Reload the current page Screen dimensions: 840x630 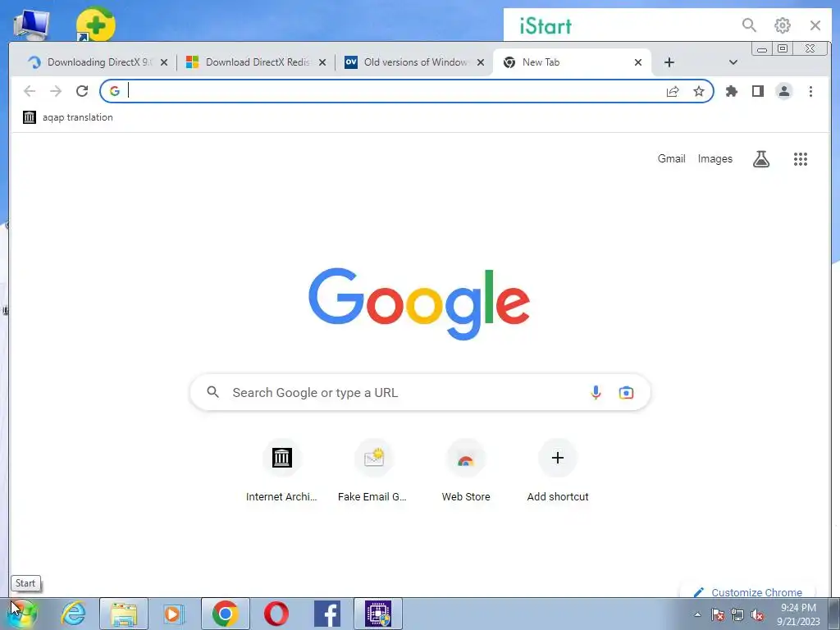[x=82, y=91]
